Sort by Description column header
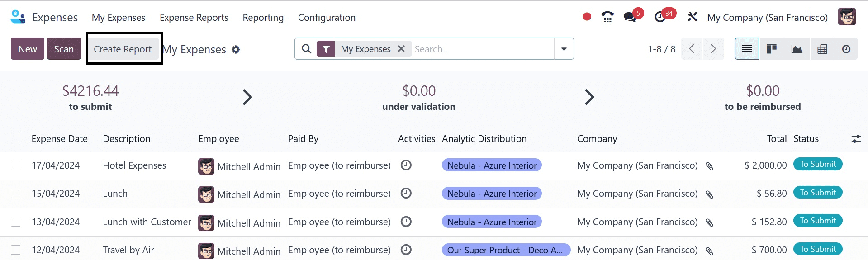868x260 pixels. click(x=127, y=139)
